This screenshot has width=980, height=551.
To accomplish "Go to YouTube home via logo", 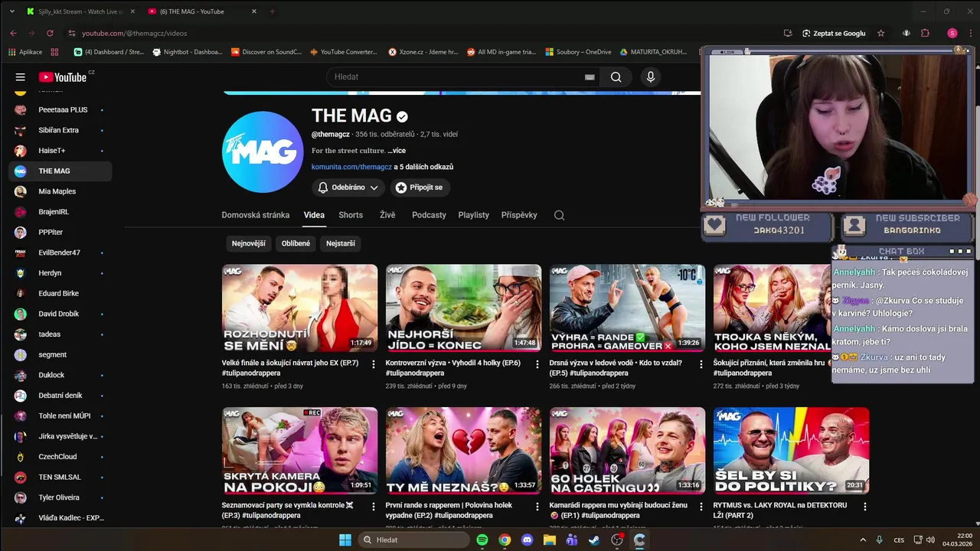I will pyautogui.click(x=63, y=77).
